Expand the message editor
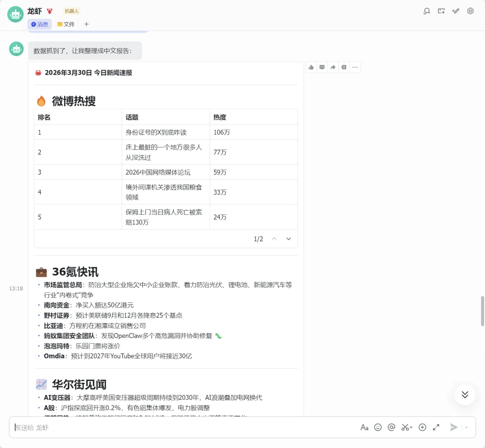485x448 pixels. point(436,427)
